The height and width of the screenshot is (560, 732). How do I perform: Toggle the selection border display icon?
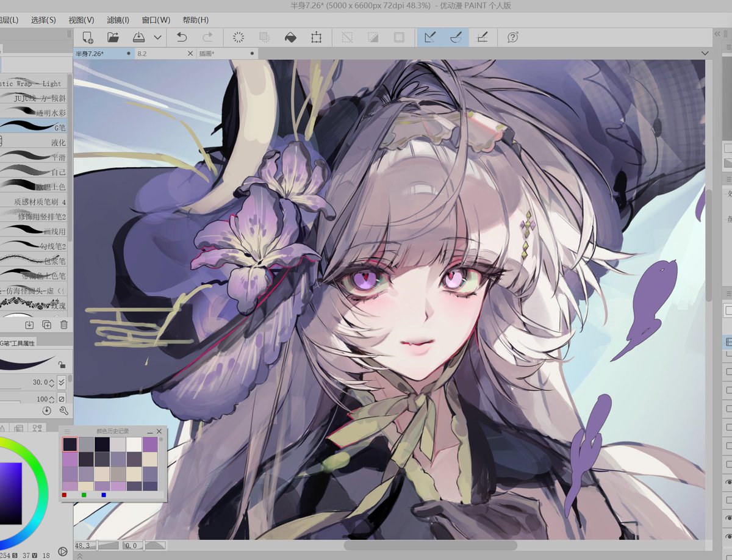(x=398, y=37)
